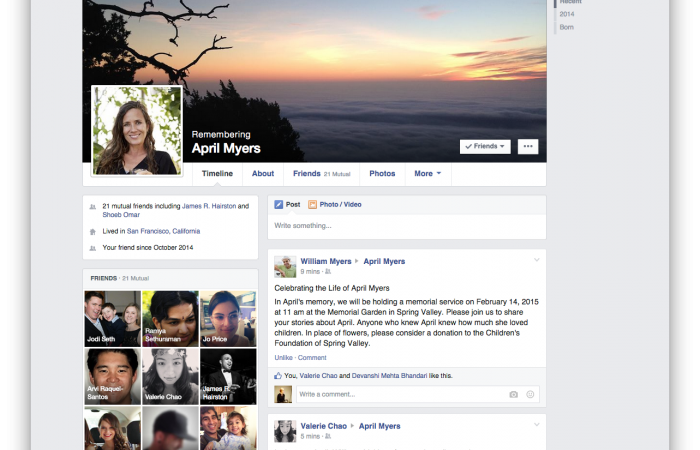Expand William Myers post options chevron
Screen dimensions: 700x450
[x=536, y=260]
